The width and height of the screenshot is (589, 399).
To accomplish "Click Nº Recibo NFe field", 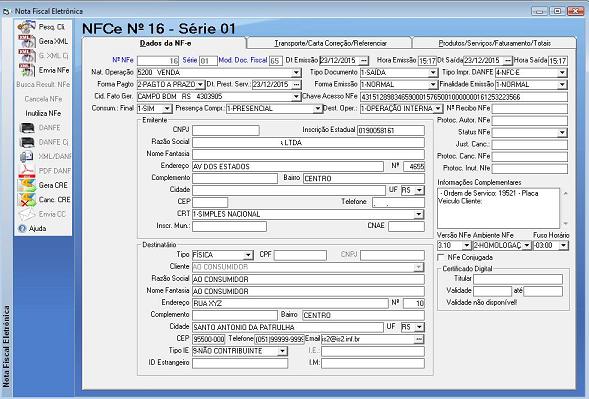I will coord(530,109).
